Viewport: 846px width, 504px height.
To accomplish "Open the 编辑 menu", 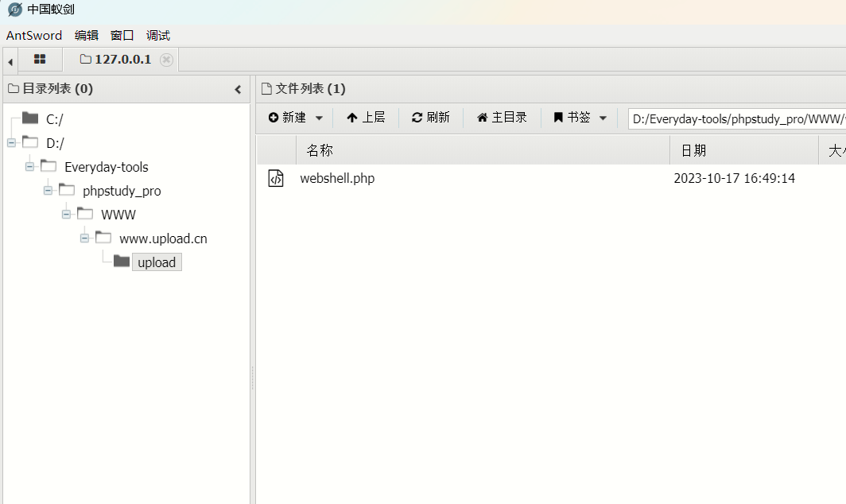I will pyautogui.click(x=87, y=36).
